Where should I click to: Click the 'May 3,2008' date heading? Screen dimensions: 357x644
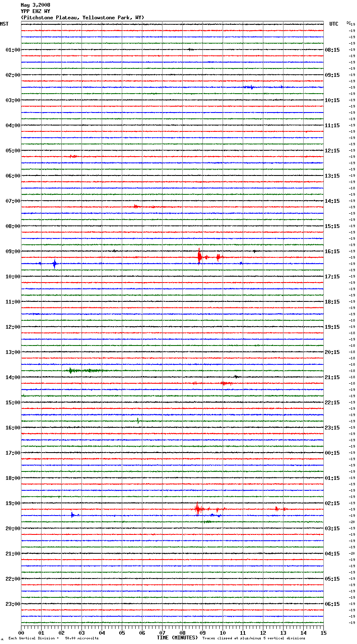[x=35, y=5]
